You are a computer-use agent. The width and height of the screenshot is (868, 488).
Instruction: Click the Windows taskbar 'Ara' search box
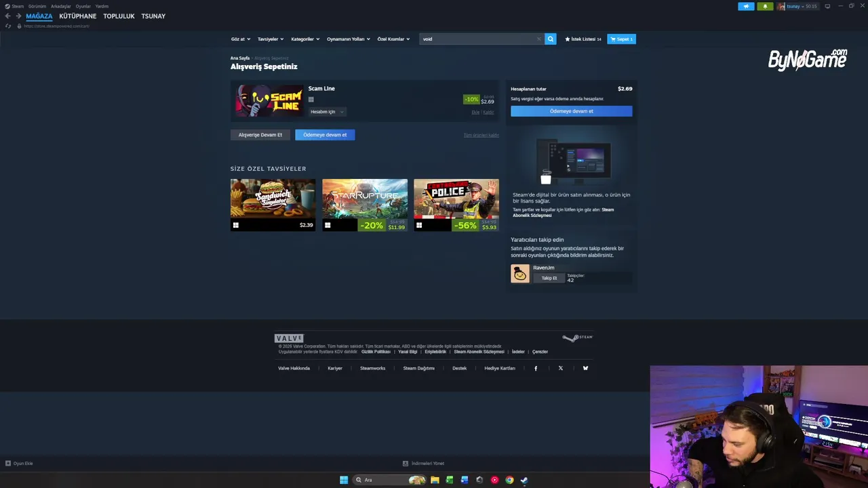click(x=388, y=480)
